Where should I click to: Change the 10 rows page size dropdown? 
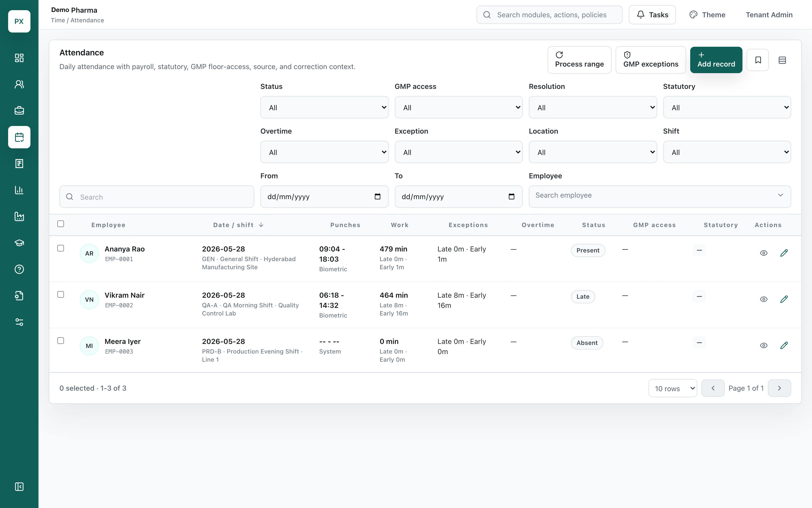(673, 388)
